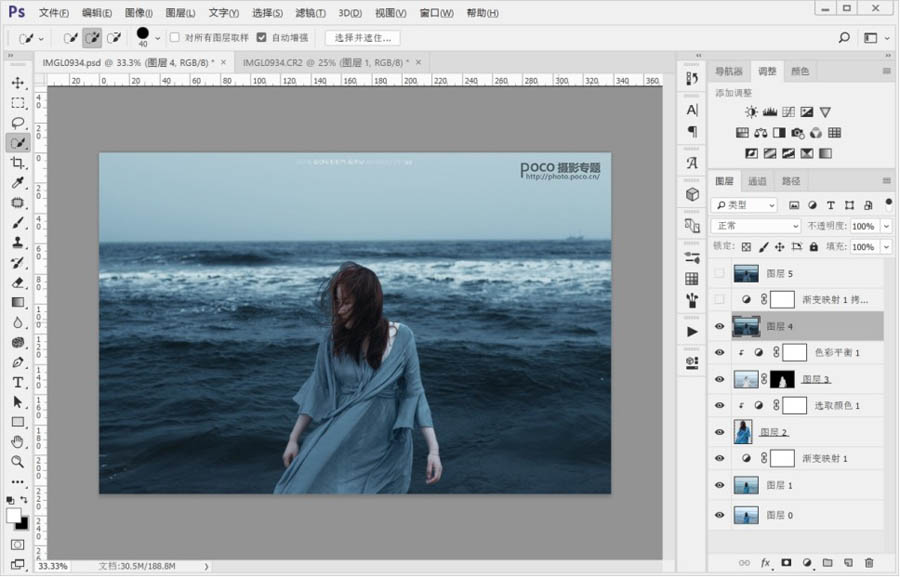Select the Horizontal Type tool
Viewport: 900px width, 577px height.
click(18, 382)
